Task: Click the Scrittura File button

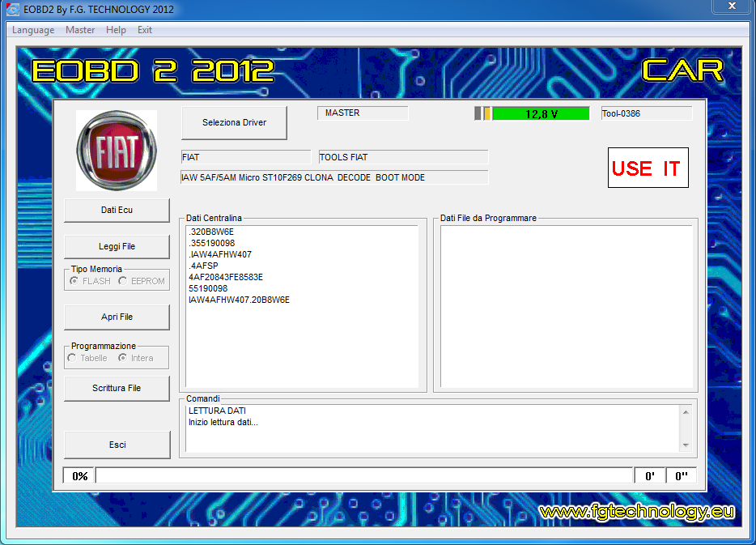Action: pos(117,388)
